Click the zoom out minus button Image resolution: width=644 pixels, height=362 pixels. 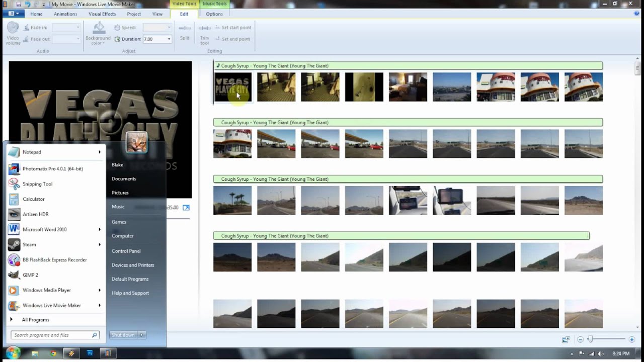(x=581, y=339)
